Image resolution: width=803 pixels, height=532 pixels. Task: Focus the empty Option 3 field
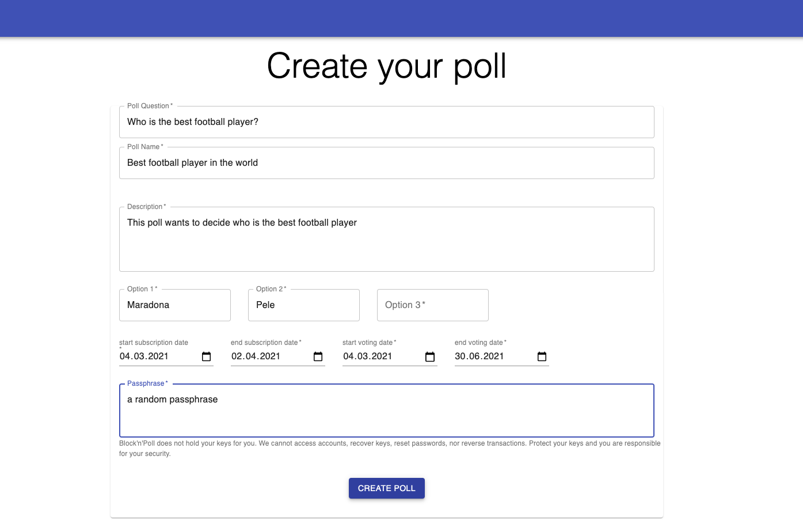(432, 305)
